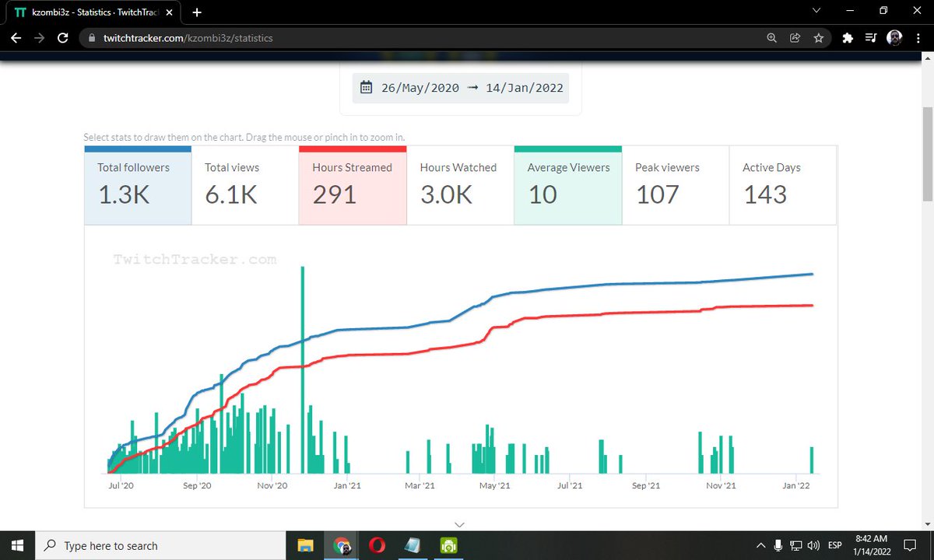The height and width of the screenshot is (560, 934).
Task: Toggle Peak viewers stat on chart
Action: click(676, 185)
